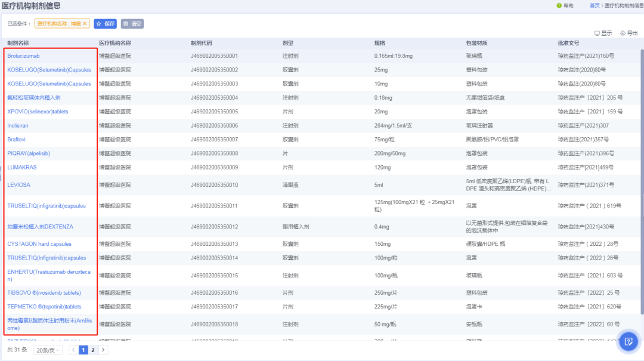Open the 氟轻松玻璃体内植入剂 link
The height and width of the screenshot is (361, 644).
[x=33, y=98]
